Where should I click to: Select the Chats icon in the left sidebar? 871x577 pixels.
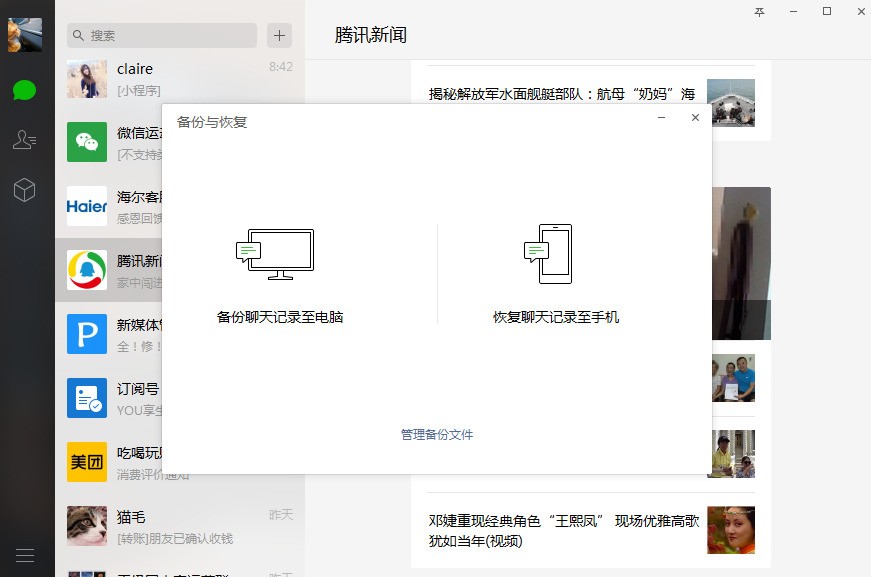[x=25, y=90]
